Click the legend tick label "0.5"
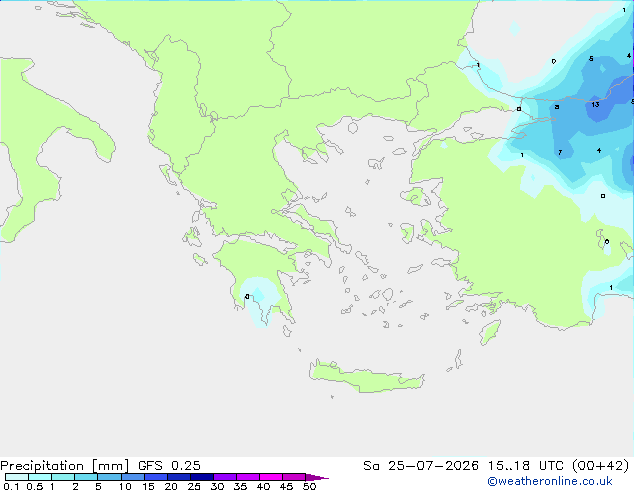 [34, 486]
